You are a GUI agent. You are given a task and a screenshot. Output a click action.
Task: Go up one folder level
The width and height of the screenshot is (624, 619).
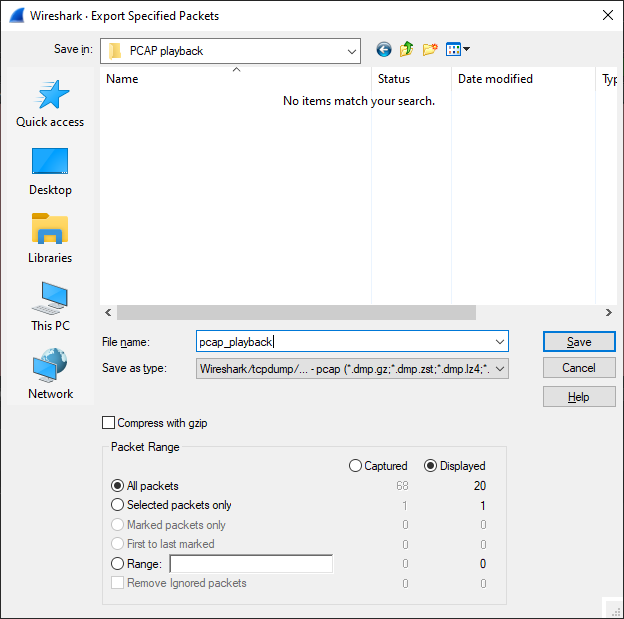(x=407, y=50)
